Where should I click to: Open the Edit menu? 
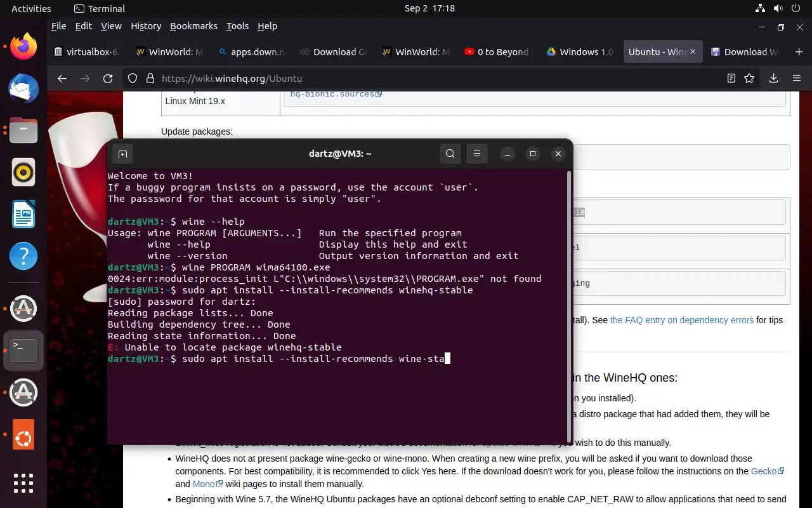point(83,26)
